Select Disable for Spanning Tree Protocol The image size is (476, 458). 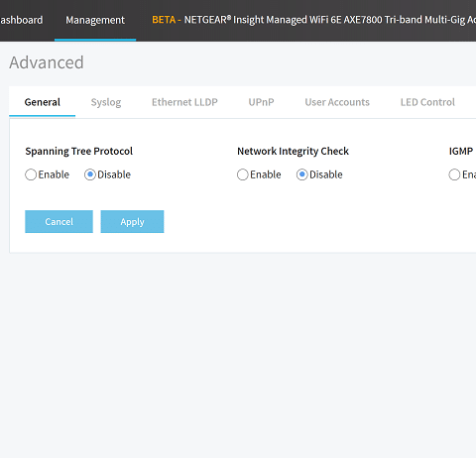pos(90,174)
